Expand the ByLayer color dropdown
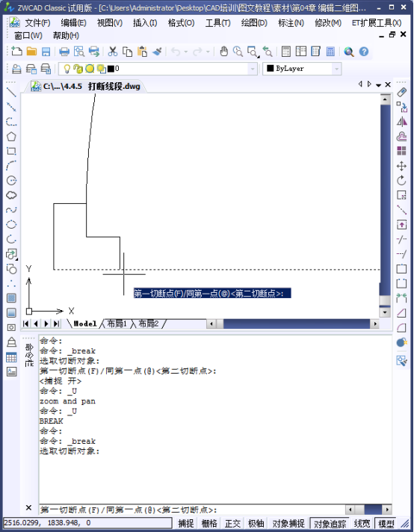Viewport: 414px width, 532px height. click(x=336, y=69)
